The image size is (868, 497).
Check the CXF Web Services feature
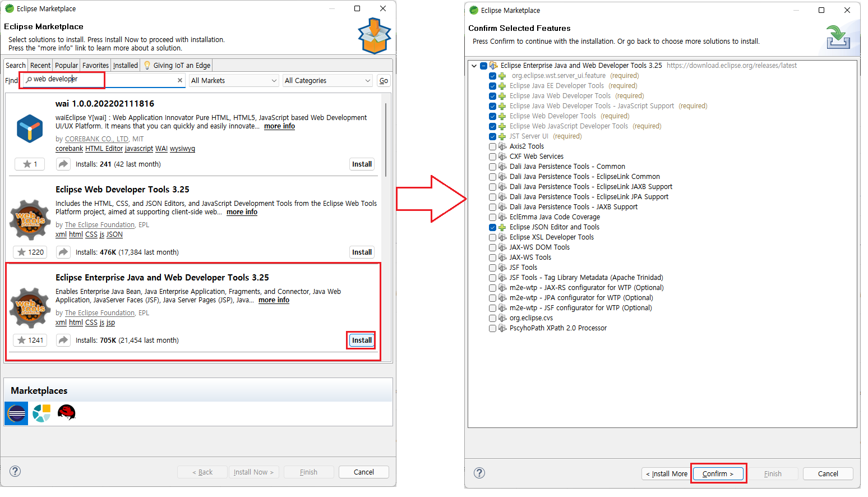492,157
